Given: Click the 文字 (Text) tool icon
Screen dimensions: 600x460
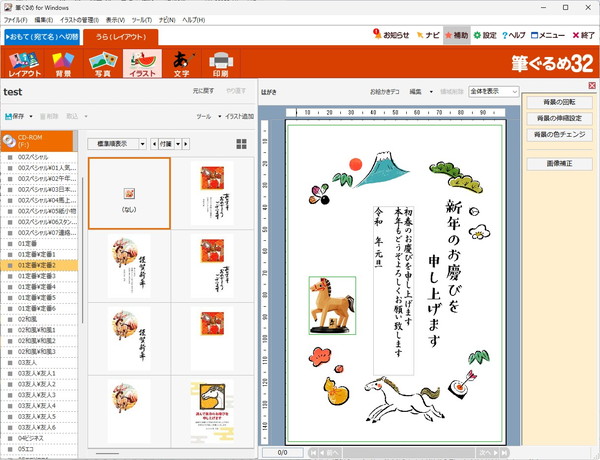Looking at the screenshot, I should click(x=181, y=63).
